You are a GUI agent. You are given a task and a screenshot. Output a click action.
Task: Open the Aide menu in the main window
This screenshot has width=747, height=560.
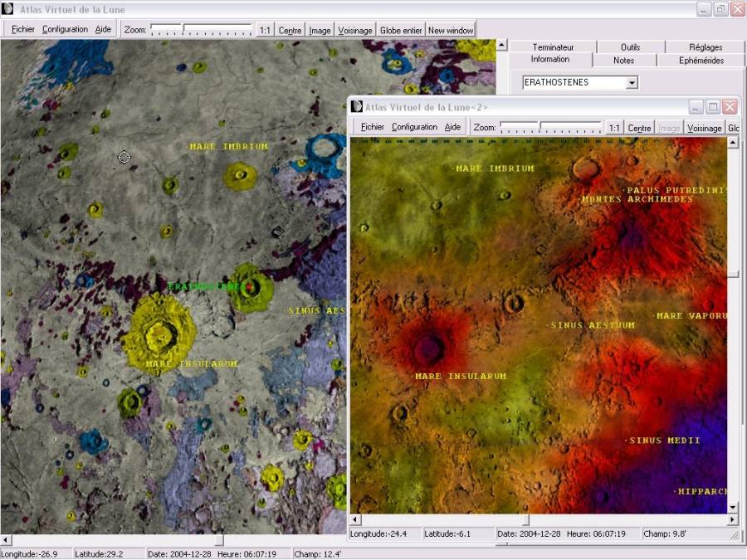pos(103,30)
